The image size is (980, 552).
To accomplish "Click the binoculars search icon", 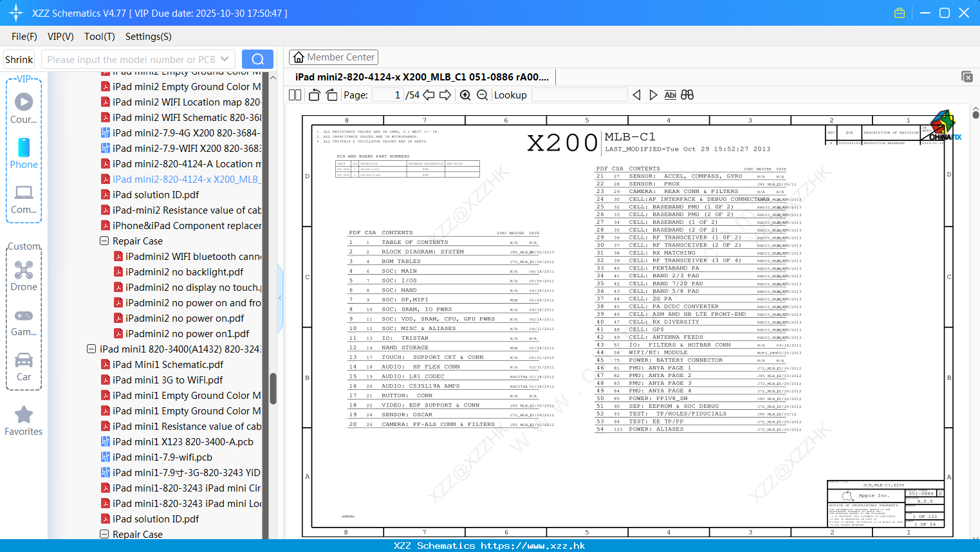I will coord(687,95).
